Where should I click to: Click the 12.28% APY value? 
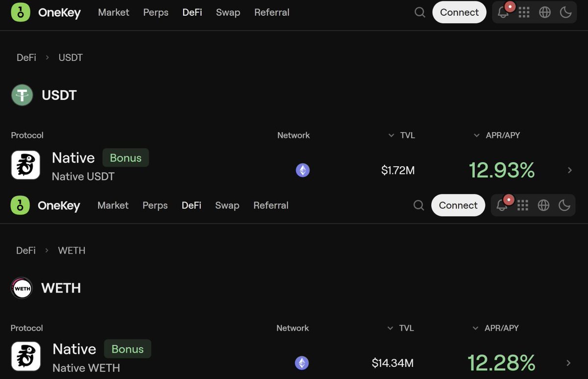pos(501,363)
